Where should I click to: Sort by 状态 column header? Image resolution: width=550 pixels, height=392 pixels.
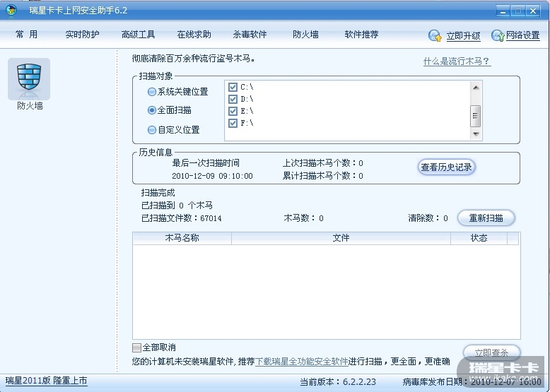(479, 238)
